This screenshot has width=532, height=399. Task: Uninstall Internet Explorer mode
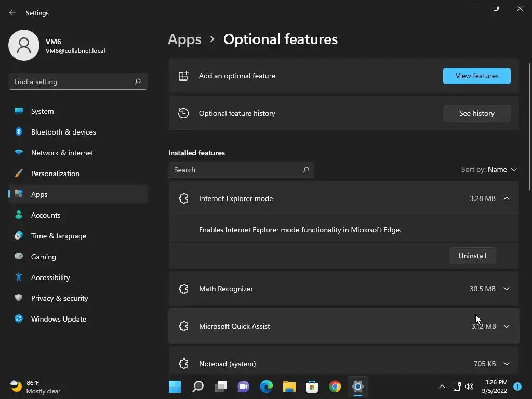472,256
